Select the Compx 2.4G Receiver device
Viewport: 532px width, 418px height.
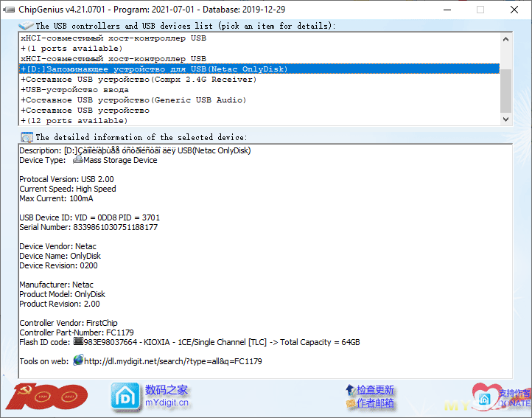click(139, 80)
